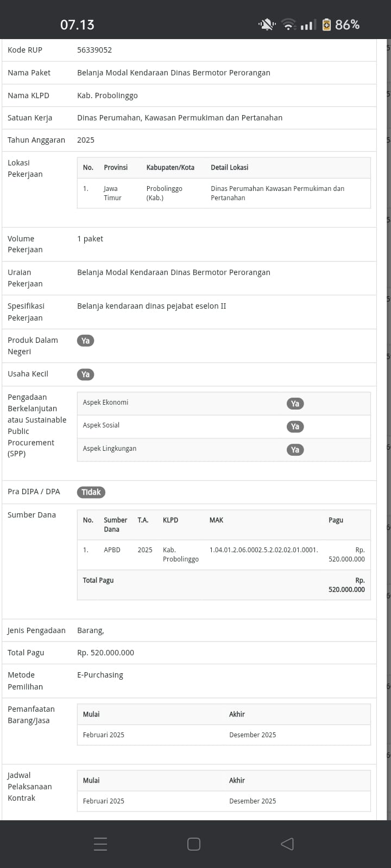Tap the cellular signal strength icon
The width and height of the screenshot is (391, 868).
pyautogui.click(x=308, y=24)
